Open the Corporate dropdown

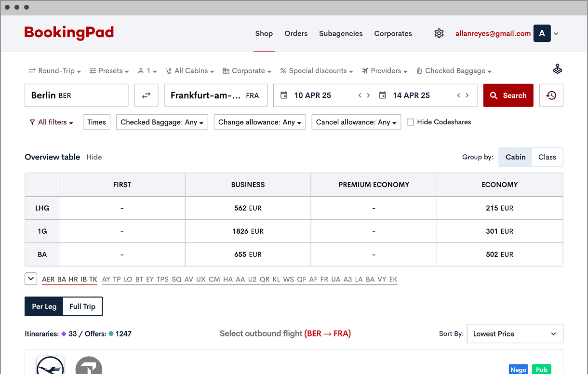click(247, 71)
